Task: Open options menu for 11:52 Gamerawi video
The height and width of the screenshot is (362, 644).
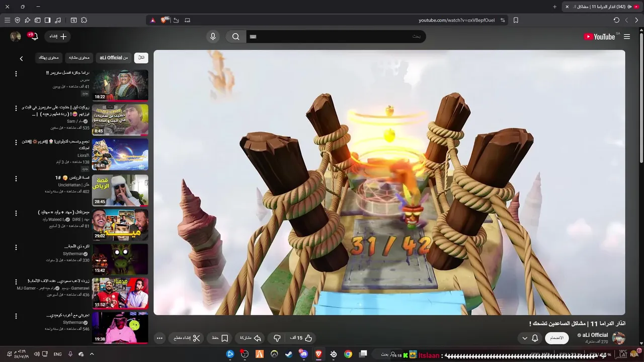Action: 16,282
